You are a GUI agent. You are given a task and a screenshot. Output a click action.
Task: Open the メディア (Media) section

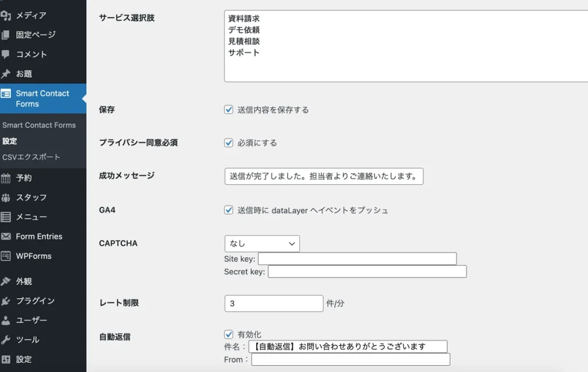29,15
